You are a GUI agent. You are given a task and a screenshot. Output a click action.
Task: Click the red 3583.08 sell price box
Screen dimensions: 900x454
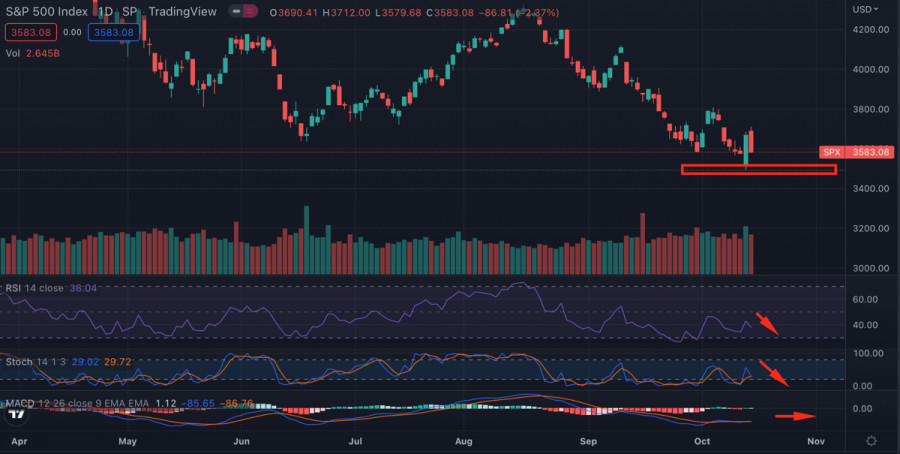pyautogui.click(x=31, y=33)
